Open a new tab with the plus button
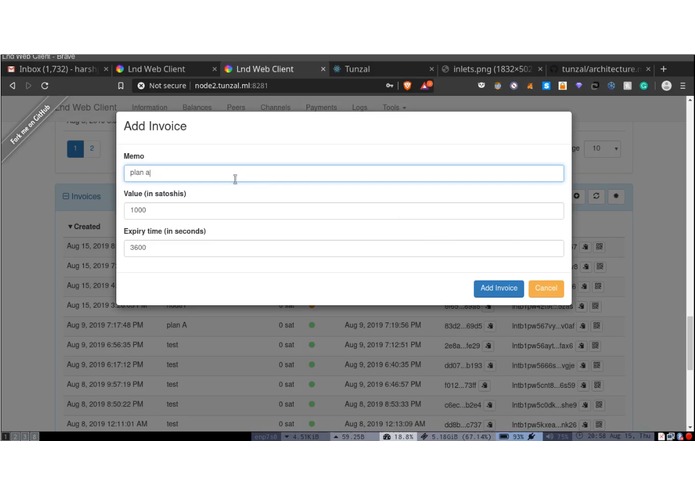The width and height of the screenshot is (695, 494). [664, 69]
